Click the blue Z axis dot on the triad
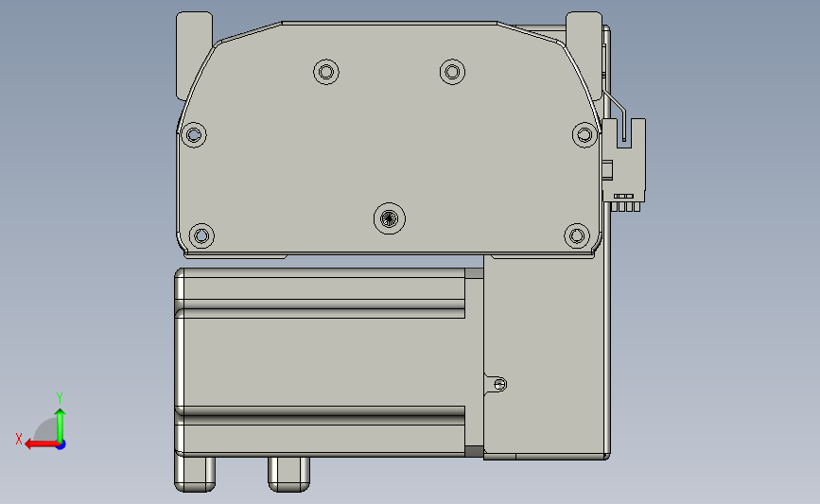Image resolution: width=820 pixels, height=504 pixels. click(x=61, y=445)
